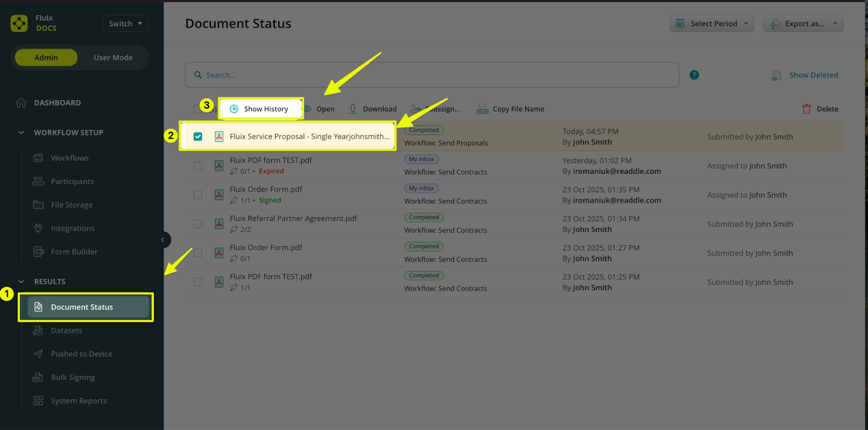Click the PDF icon of Fluix Referral Partner Agreement
This screenshot has height=430, width=868.
219,224
